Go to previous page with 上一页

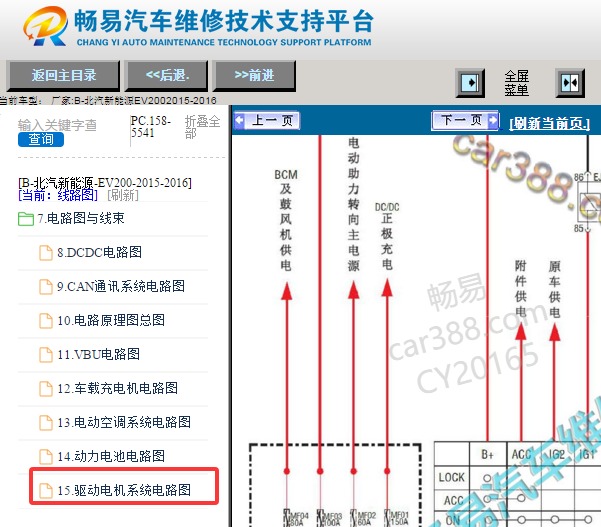[267, 121]
